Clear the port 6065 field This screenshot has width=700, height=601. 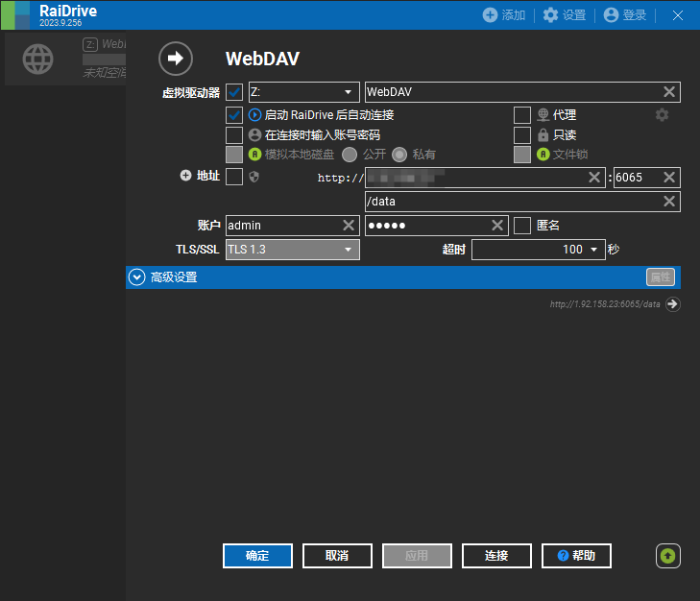click(668, 178)
